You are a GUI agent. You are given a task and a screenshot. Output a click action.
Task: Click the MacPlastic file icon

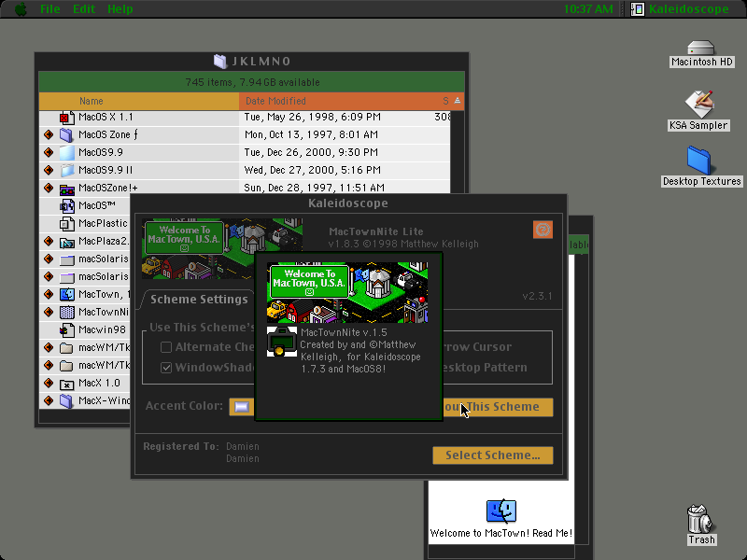tap(66, 223)
